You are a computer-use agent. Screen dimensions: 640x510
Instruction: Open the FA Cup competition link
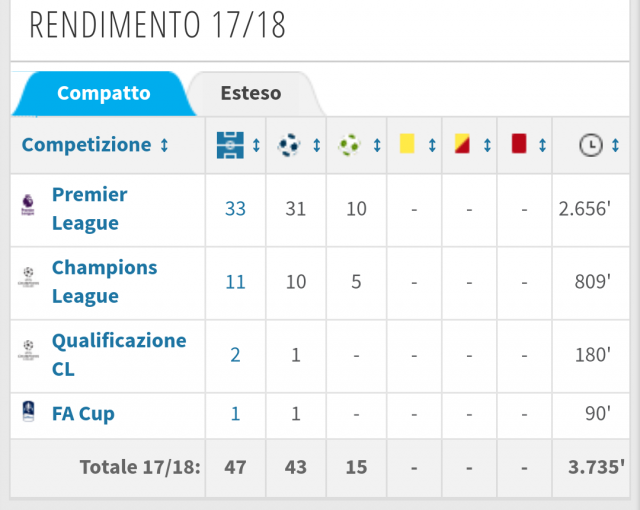point(83,413)
